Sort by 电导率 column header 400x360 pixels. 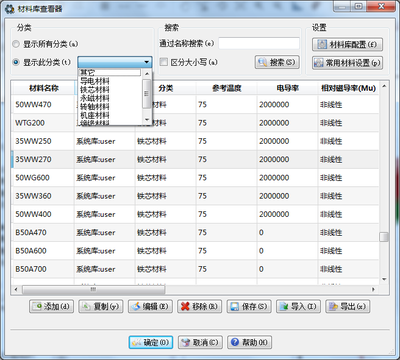point(287,88)
